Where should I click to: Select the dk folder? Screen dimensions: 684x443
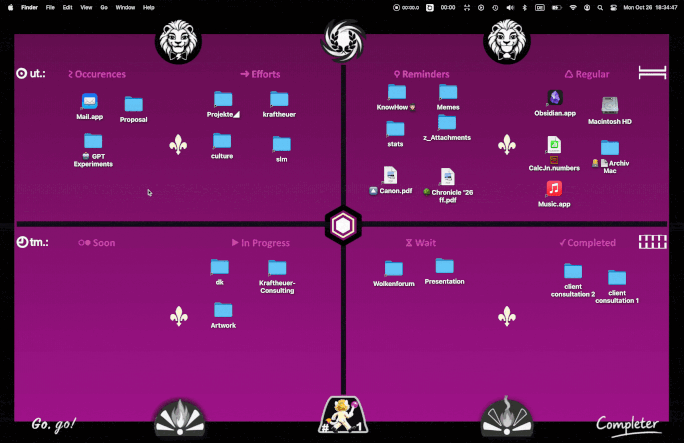[220, 267]
